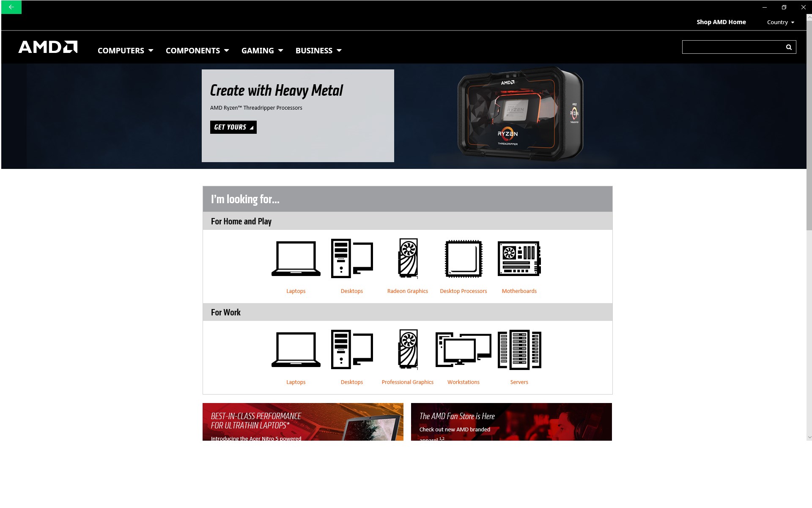
Task: Select the Radeon Graphics card icon
Action: point(408,259)
